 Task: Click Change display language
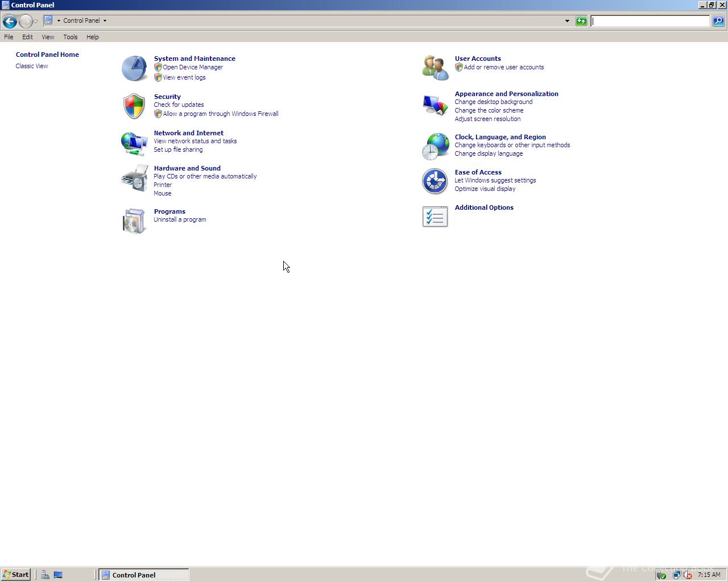click(x=489, y=153)
